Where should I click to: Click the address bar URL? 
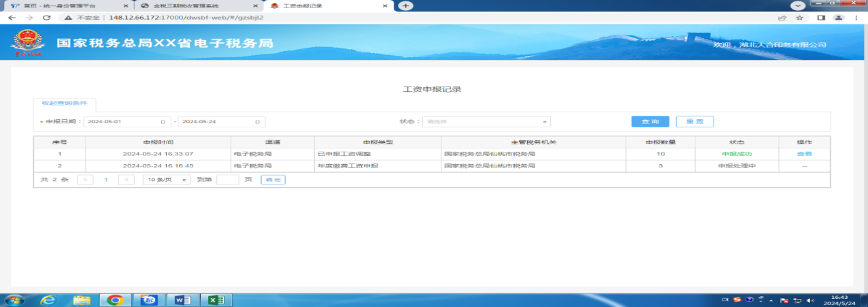click(187, 17)
